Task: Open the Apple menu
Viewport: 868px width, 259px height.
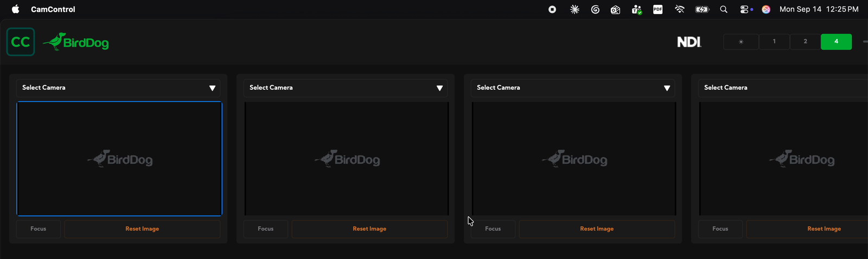Action: coord(15,9)
